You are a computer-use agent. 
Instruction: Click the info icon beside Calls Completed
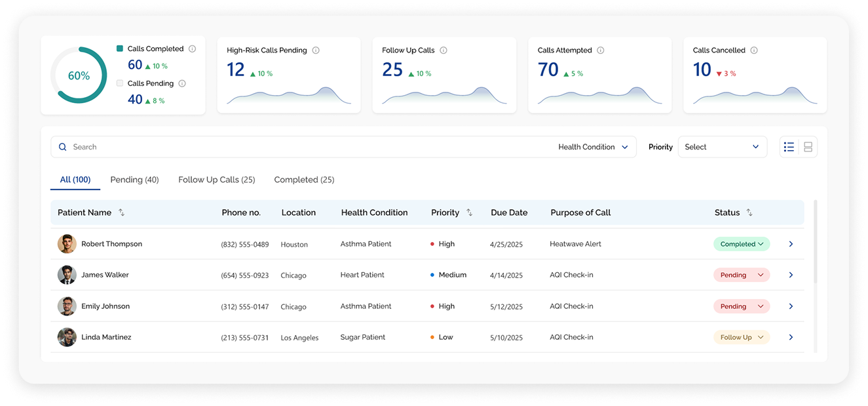tap(192, 49)
